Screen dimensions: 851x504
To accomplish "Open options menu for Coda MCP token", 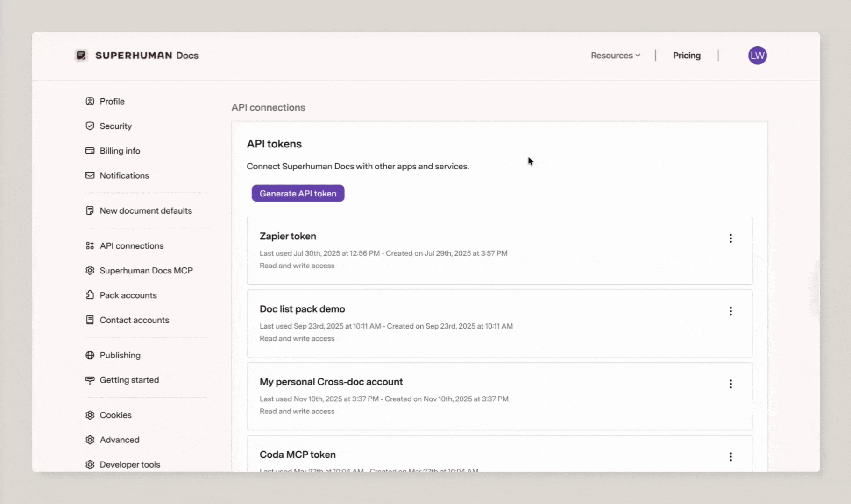I will pyautogui.click(x=730, y=457).
